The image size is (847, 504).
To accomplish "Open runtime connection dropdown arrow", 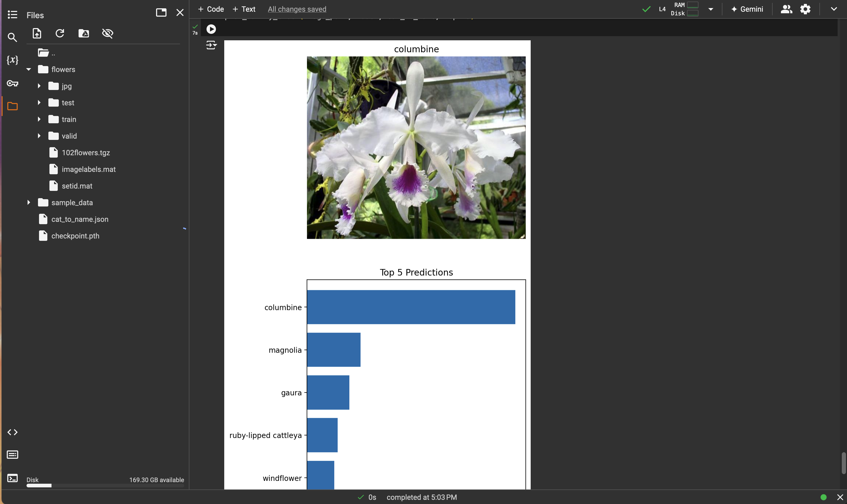I will click(710, 10).
